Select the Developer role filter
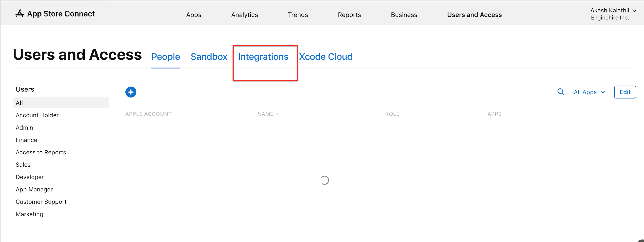The image size is (644, 242). (x=30, y=177)
